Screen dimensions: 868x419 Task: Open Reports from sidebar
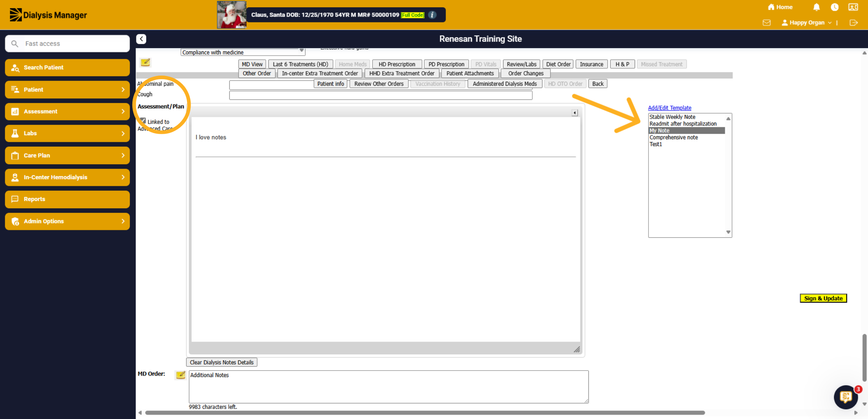pyautogui.click(x=67, y=199)
